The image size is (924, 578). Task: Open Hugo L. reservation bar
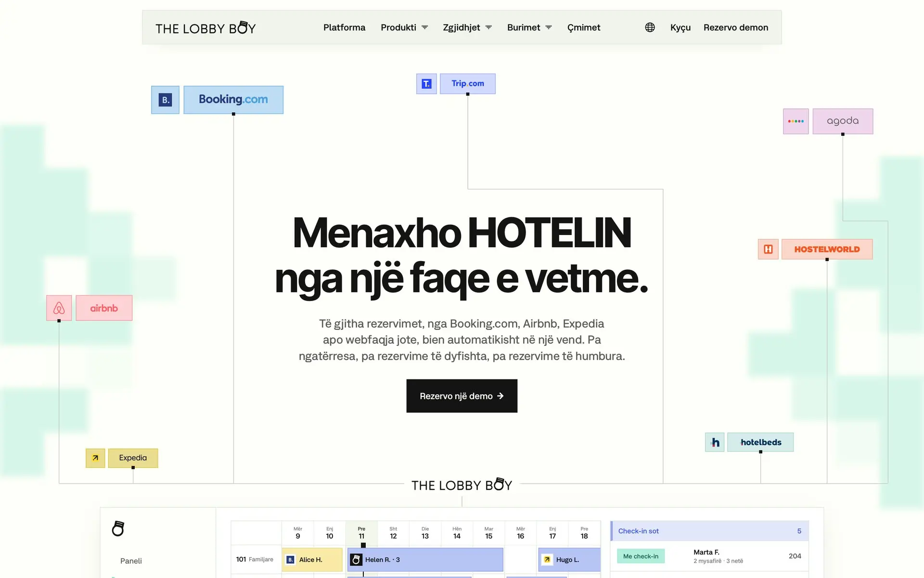569,560
